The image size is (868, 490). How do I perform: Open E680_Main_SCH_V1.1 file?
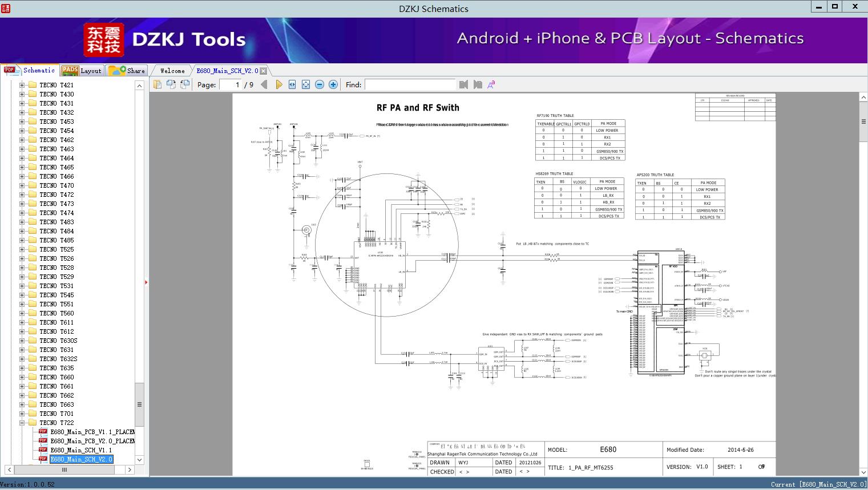coord(80,450)
